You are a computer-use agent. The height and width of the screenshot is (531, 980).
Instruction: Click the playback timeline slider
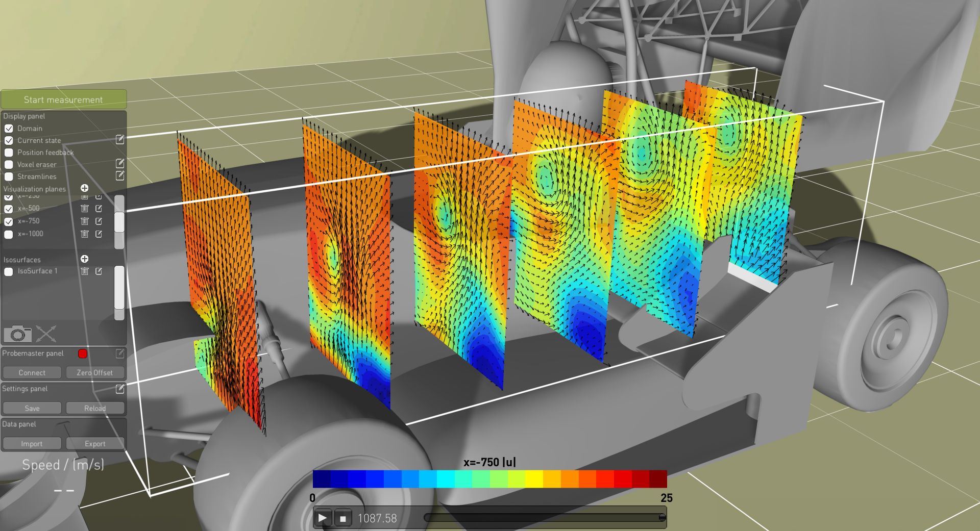point(544,518)
